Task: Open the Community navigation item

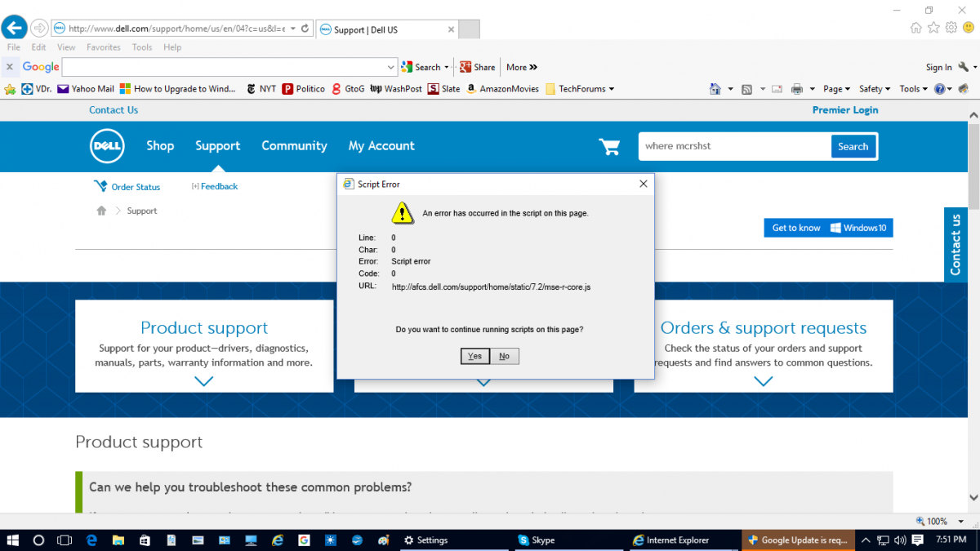Action: coord(294,146)
